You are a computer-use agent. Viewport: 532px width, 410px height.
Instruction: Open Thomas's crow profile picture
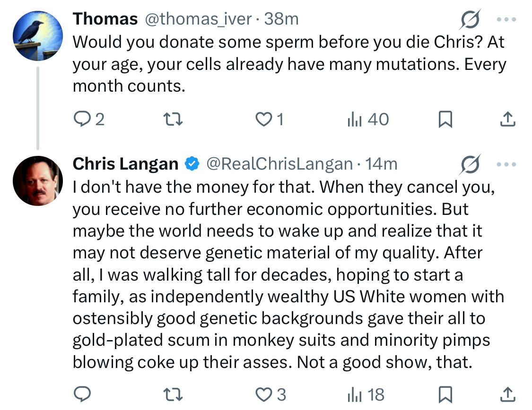(38, 36)
